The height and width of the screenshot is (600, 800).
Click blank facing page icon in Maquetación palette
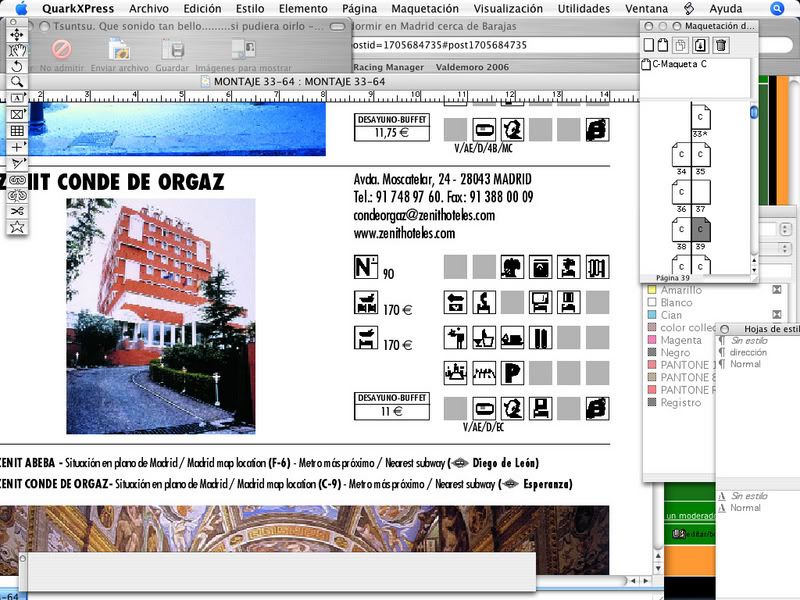coord(663,45)
